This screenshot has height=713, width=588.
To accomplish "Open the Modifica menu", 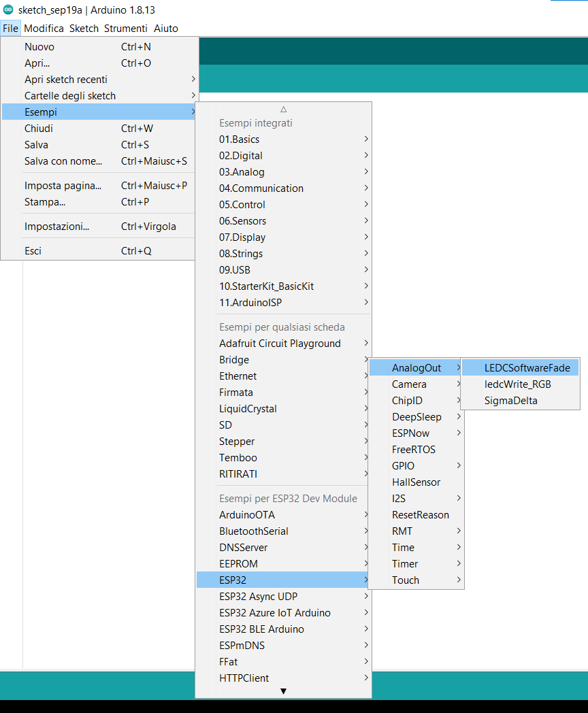I will pyautogui.click(x=44, y=28).
